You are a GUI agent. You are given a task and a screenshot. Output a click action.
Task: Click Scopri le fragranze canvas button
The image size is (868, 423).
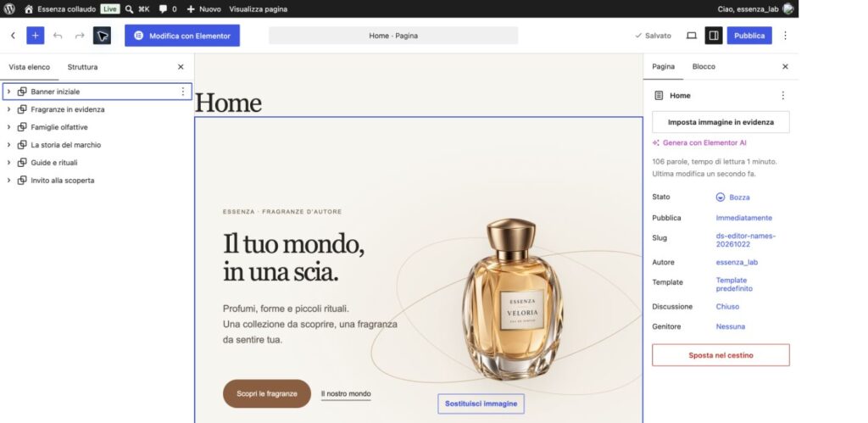point(267,393)
